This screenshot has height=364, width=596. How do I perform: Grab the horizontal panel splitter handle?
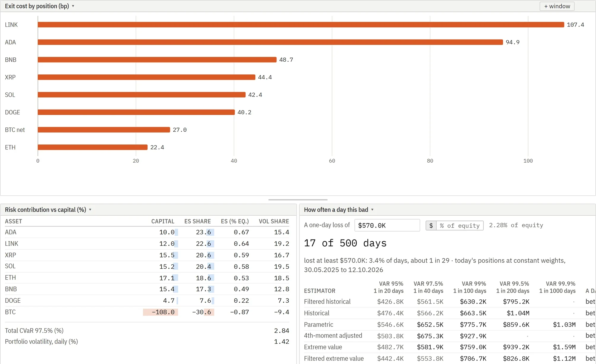298,200
